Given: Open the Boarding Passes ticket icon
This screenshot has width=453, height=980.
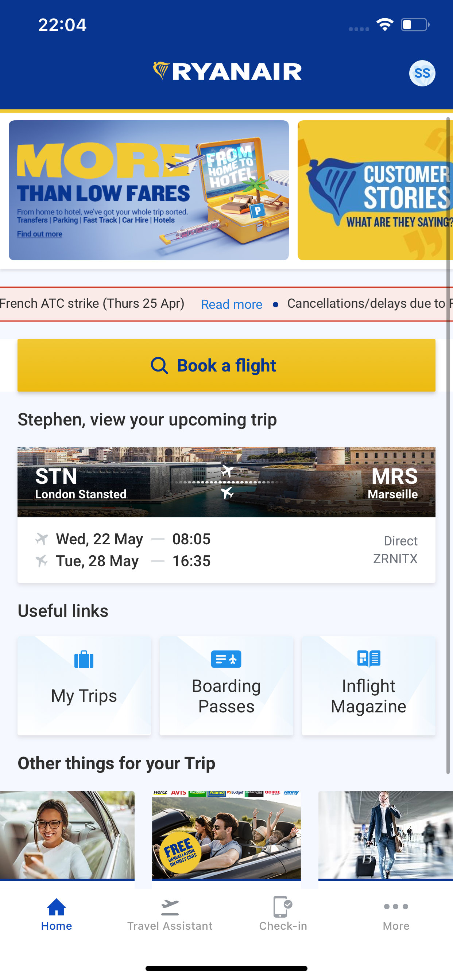Looking at the screenshot, I should (x=226, y=659).
